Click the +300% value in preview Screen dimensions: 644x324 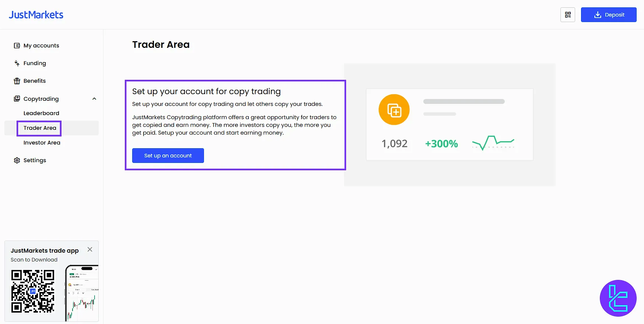coord(441,143)
